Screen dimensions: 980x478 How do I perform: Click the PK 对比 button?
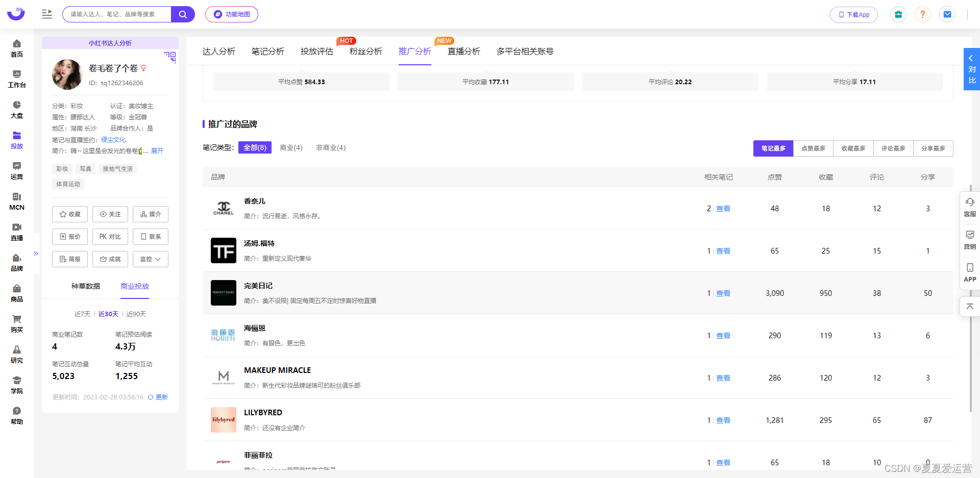tap(110, 237)
